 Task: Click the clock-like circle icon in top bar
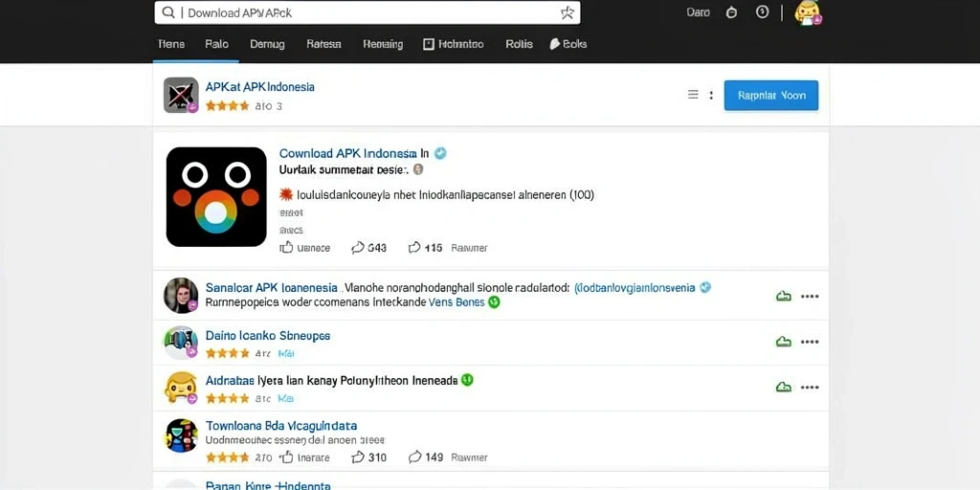tap(762, 11)
